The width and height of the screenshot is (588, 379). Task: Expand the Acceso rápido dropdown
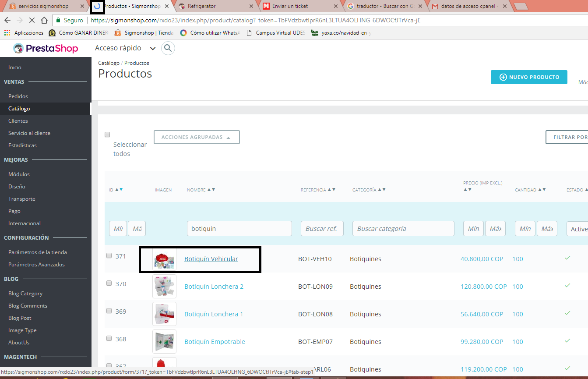pos(125,48)
